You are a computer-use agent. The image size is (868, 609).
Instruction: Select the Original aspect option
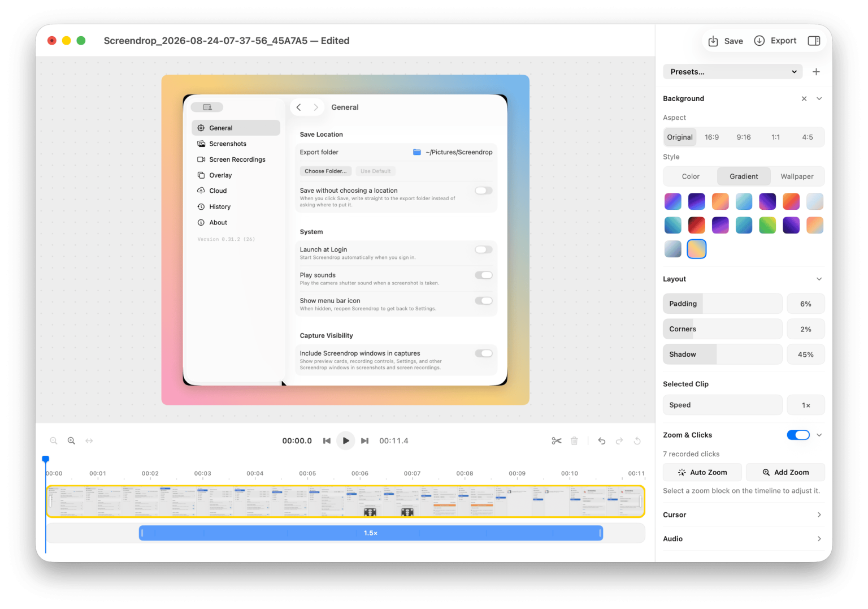click(x=680, y=137)
